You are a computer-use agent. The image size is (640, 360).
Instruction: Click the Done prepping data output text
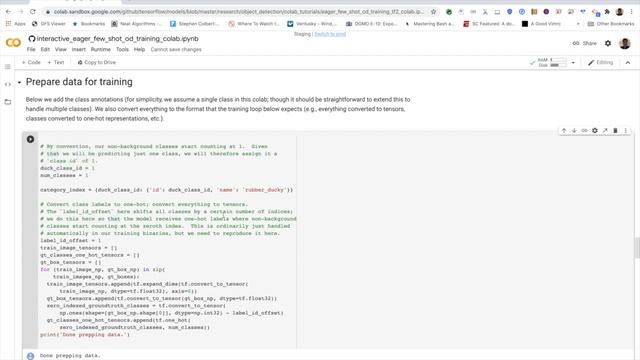tap(70, 356)
